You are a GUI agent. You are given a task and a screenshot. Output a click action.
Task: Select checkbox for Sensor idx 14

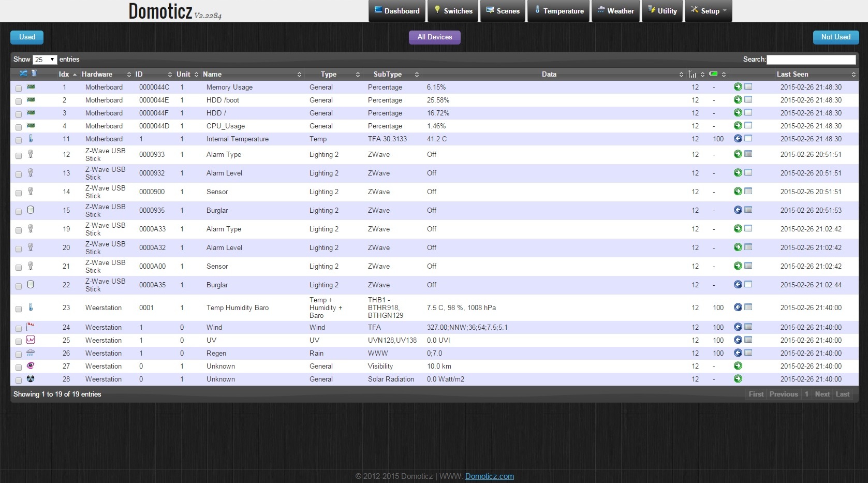[x=19, y=193]
